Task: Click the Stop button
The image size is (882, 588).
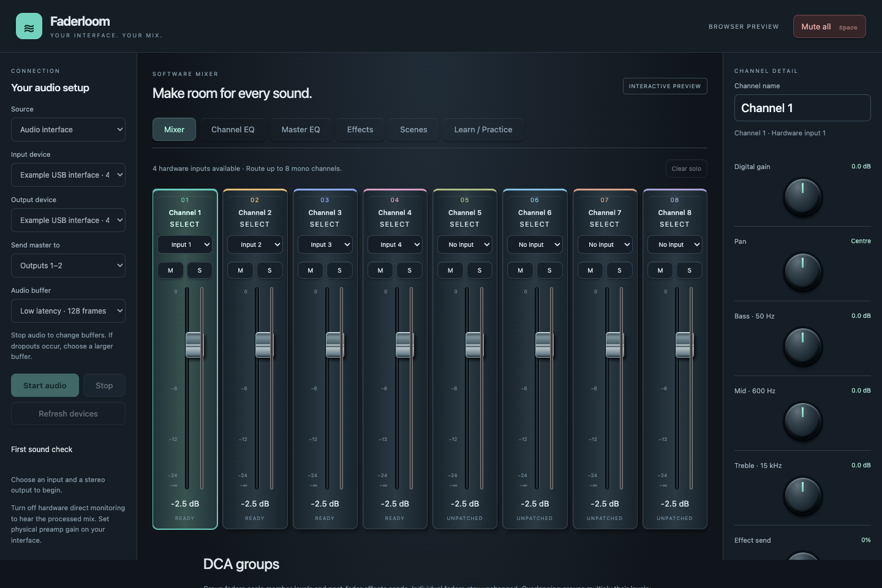Action: click(104, 385)
